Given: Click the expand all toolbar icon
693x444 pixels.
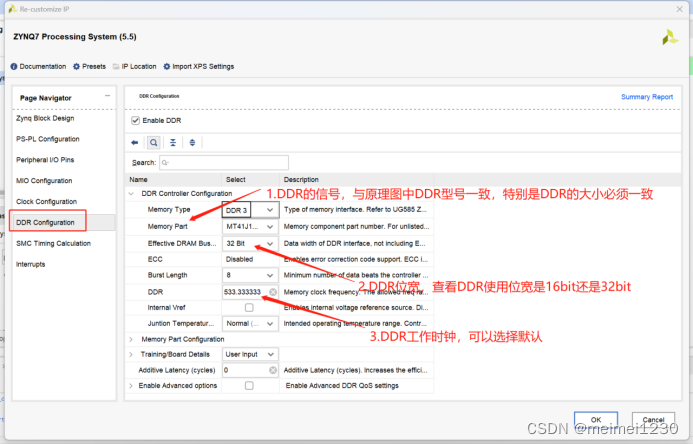Looking at the screenshot, I should (192, 143).
